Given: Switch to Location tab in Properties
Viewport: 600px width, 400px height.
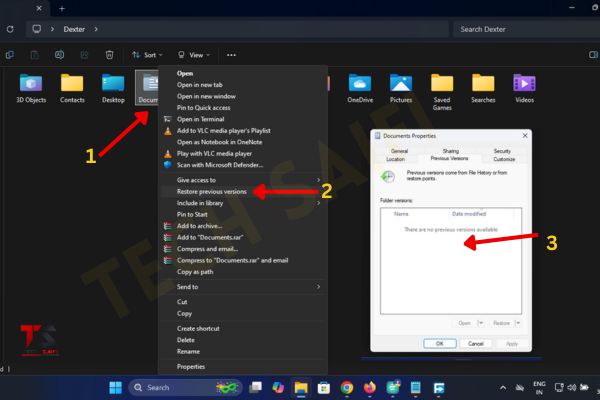Looking at the screenshot, I should coord(395,159).
